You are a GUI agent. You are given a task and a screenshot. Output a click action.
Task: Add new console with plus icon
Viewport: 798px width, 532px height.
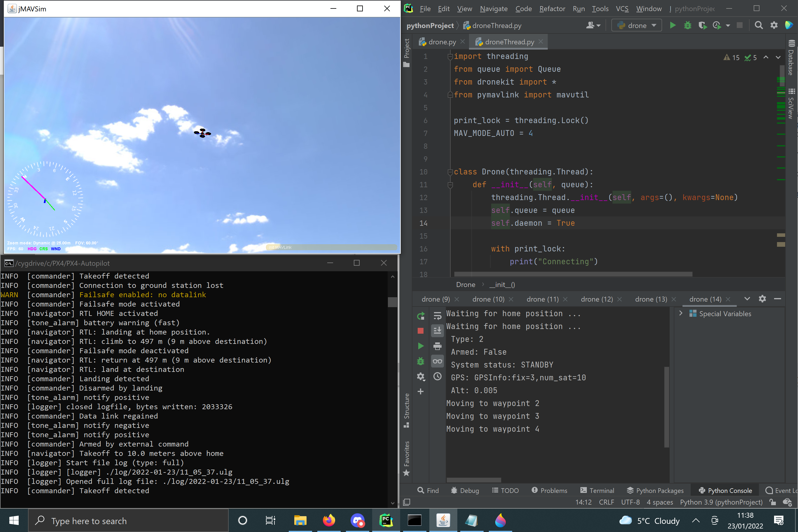pyautogui.click(x=420, y=391)
